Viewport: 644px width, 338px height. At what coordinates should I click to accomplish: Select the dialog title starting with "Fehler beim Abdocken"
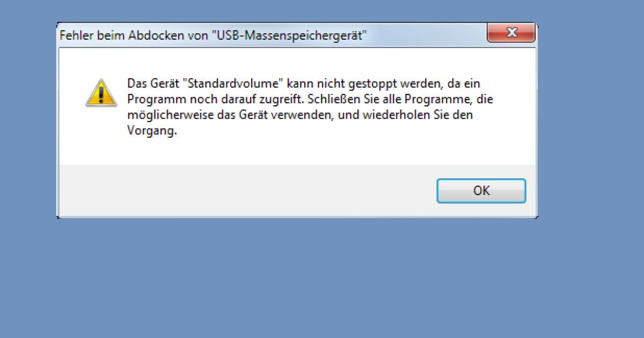[x=213, y=36]
